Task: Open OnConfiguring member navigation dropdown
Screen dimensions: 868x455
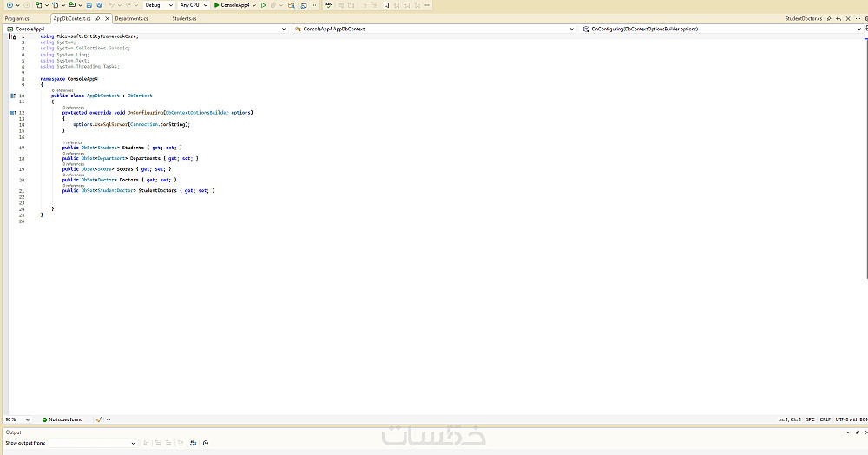Action: click(x=721, y=29)
